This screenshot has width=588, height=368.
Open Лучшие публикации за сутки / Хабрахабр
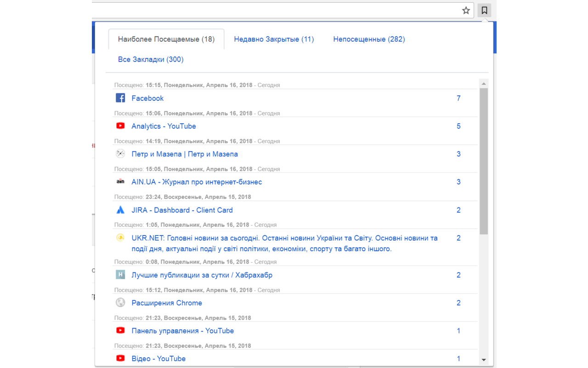click(202, 275)
